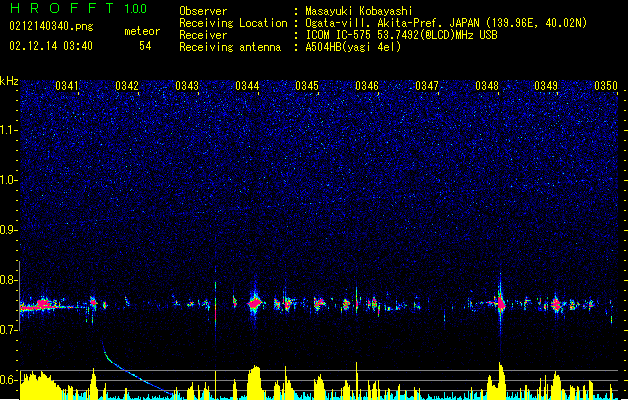
Task: Click the 0350 time marker
Action: tap(606, 86)
